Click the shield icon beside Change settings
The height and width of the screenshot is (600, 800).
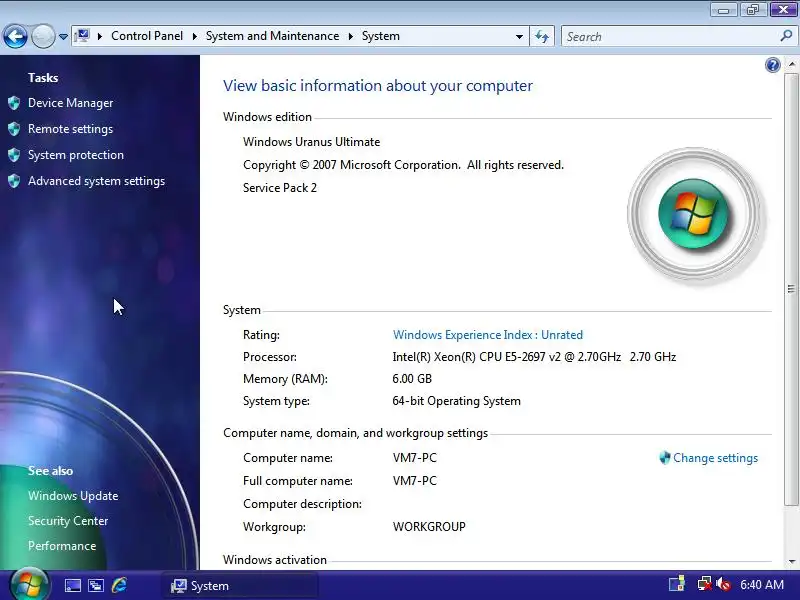coord(665,458)
